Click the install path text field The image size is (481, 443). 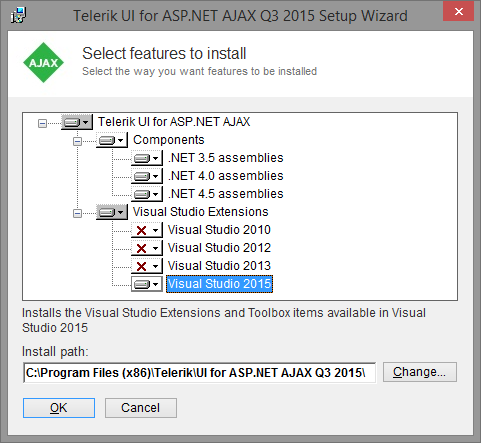click(x=199, y=373)
